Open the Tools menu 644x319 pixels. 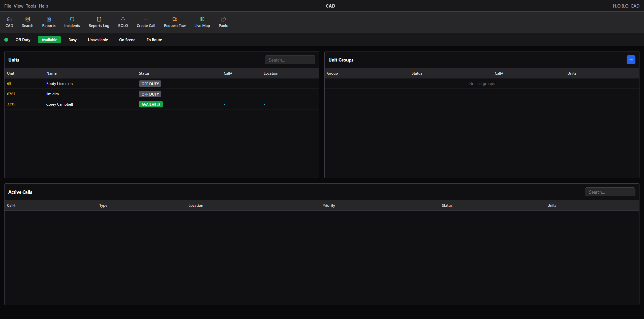click(x=31, y=6)
